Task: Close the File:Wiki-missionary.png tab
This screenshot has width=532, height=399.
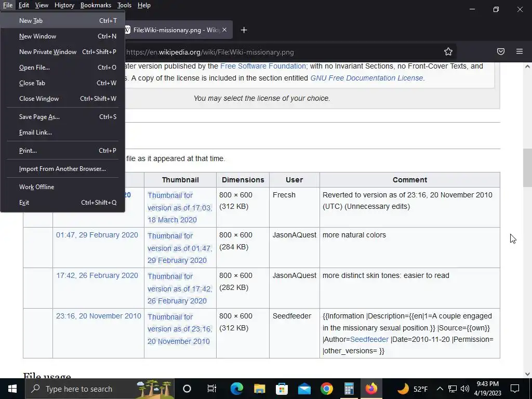Action: (224, 30)
